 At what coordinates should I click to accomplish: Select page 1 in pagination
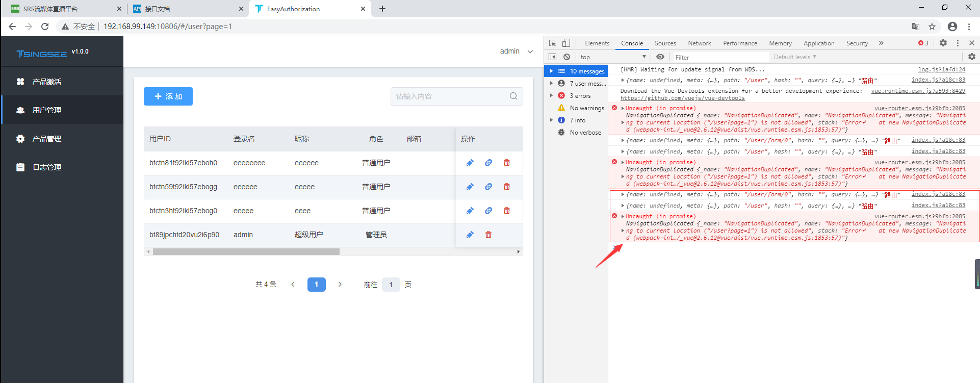[x=317, y=285]
